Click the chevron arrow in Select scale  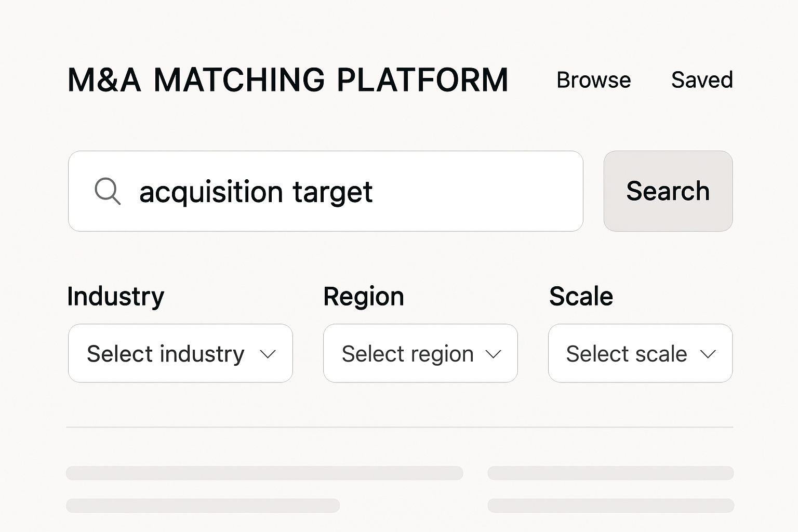[x=708, y=354]
